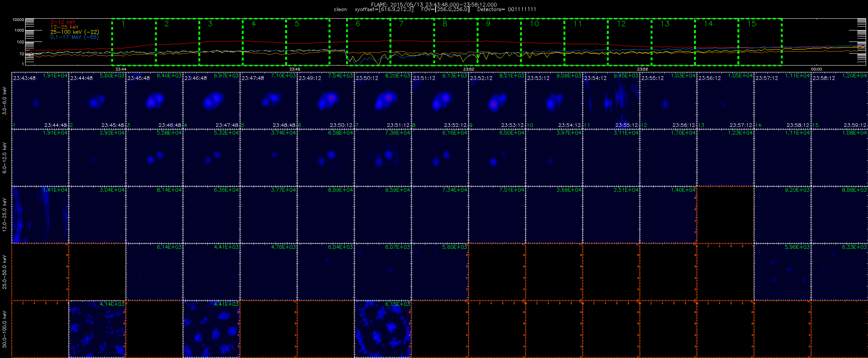Open the 50-100 keV image labeled 4.41E+03
This screenshot has height=358, width=868.
pyautogui.click(x=211, y=329)
